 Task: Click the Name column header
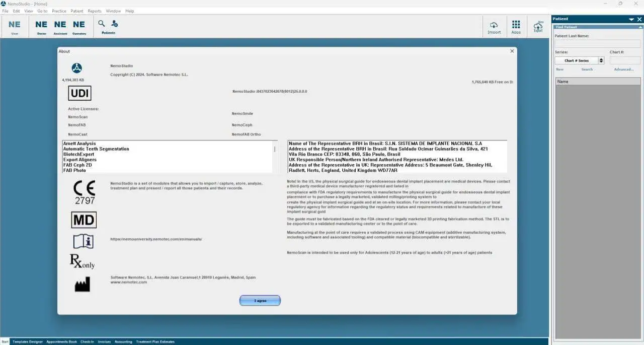[598, 81]
